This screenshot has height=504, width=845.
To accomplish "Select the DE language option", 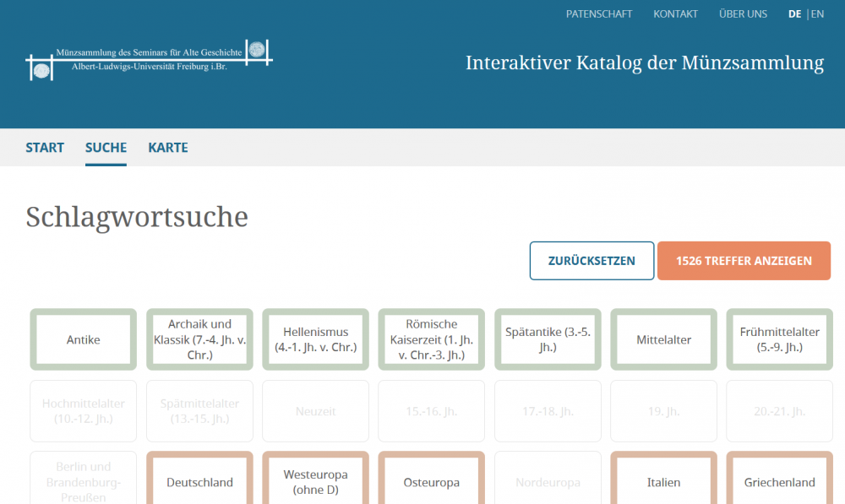I will (794, 14).
